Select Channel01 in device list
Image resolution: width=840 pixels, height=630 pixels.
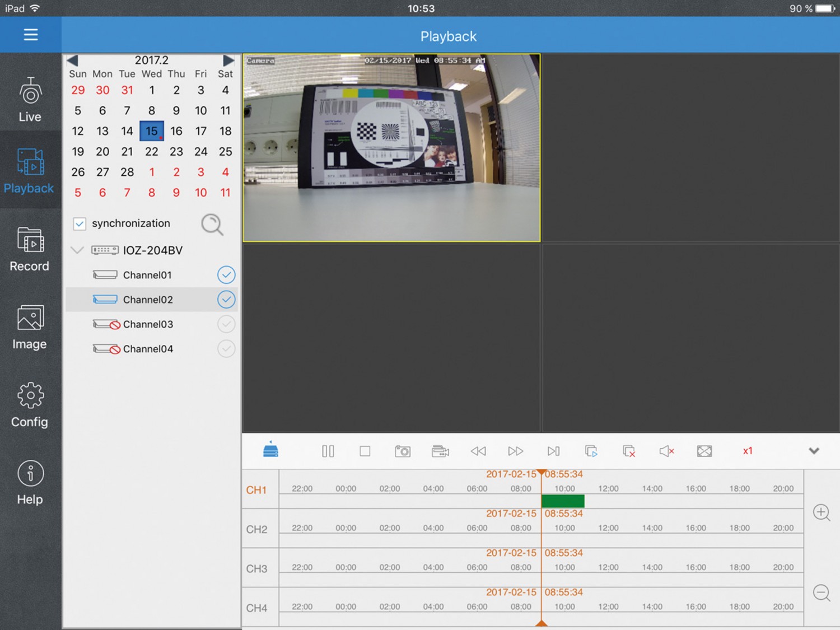[x=147, y=275]
